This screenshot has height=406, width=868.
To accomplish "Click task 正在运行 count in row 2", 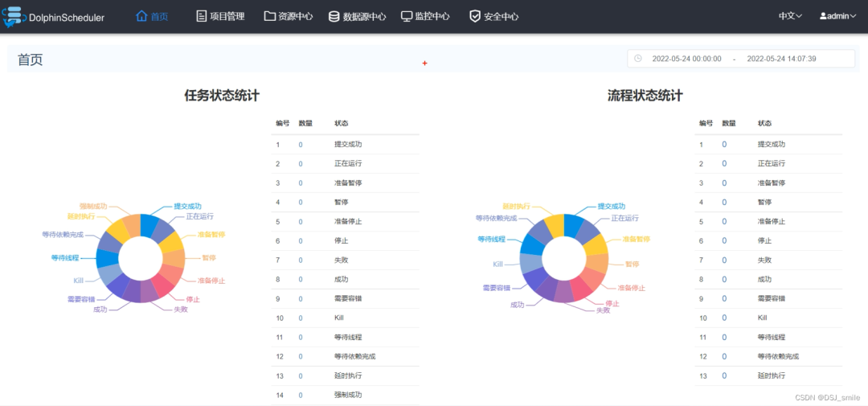I will [301, 164].
